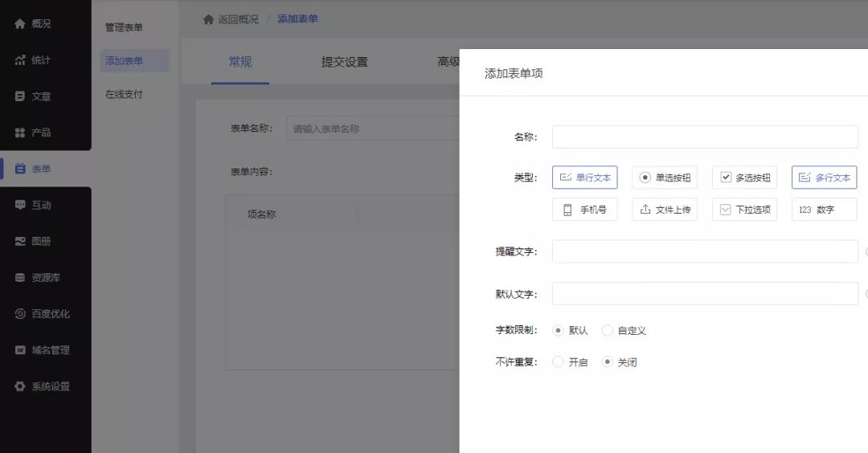
Task: Click the 概况 home icon in sidebar
Action: [x=20, y=24]
